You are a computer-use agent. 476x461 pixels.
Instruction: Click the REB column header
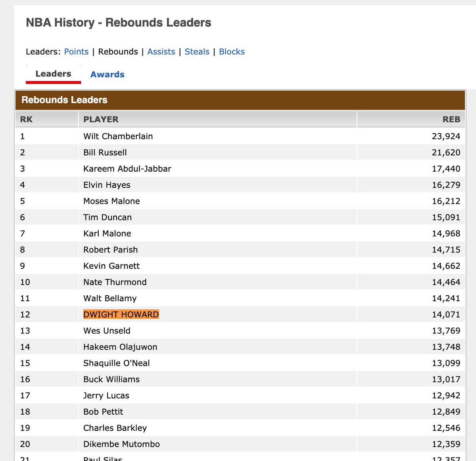451,119
